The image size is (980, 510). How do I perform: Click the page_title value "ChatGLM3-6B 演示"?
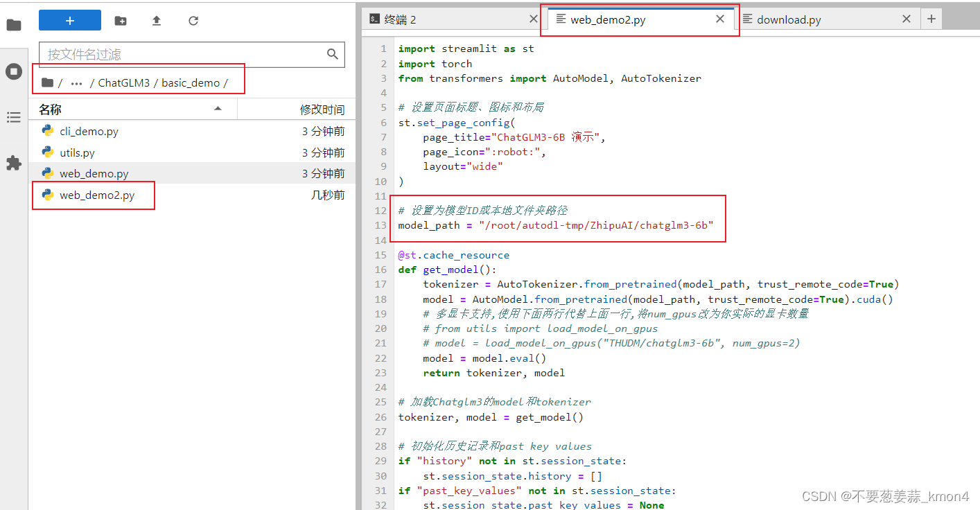(545, 137)
